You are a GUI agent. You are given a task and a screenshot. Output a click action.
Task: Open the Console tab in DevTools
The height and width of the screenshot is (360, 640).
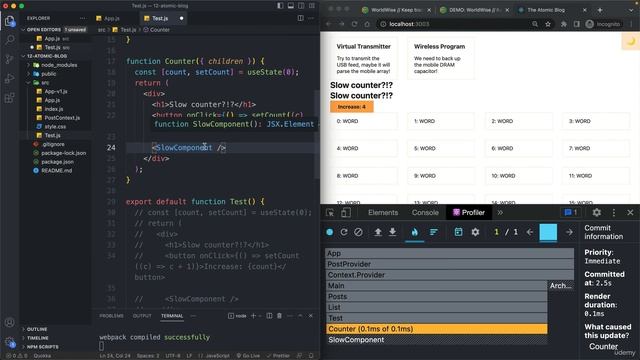click(425, 212)
